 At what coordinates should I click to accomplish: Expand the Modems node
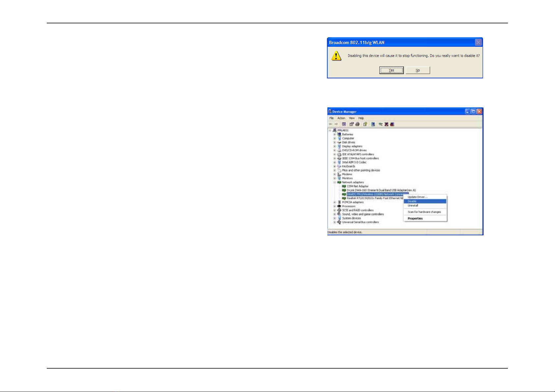334,174
